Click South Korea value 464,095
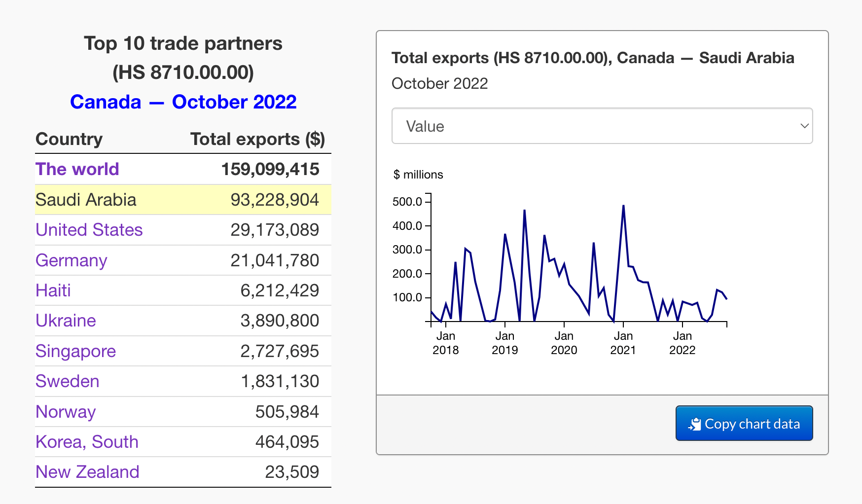 coord(287,442)
